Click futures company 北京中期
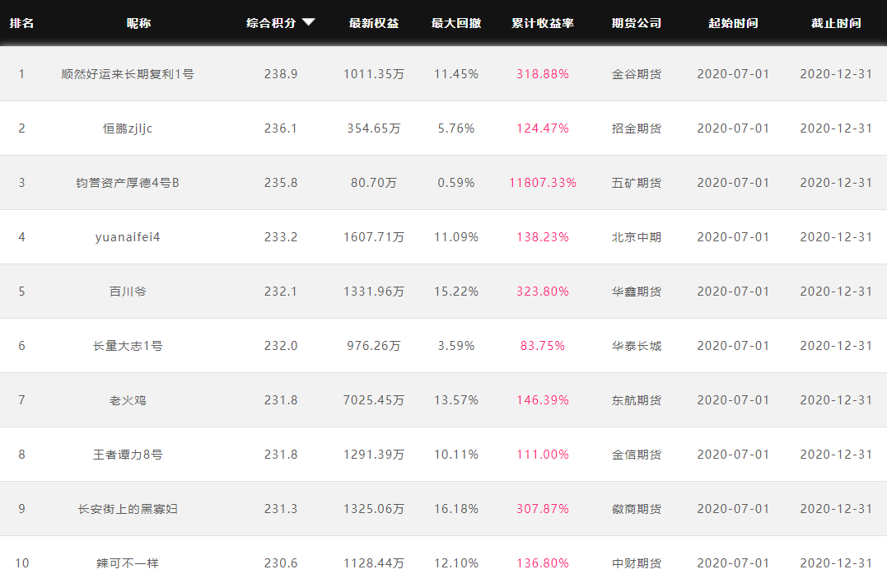 click(637, 237)
